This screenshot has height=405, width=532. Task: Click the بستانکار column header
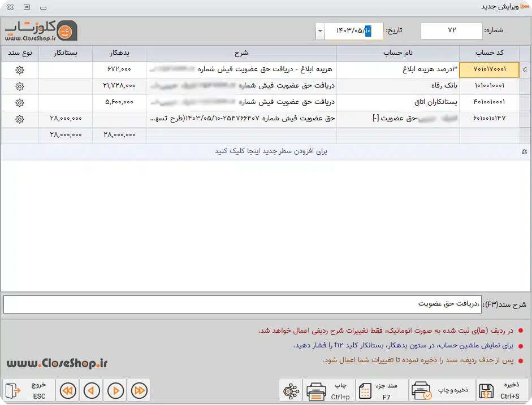click(x=66, y=53)
